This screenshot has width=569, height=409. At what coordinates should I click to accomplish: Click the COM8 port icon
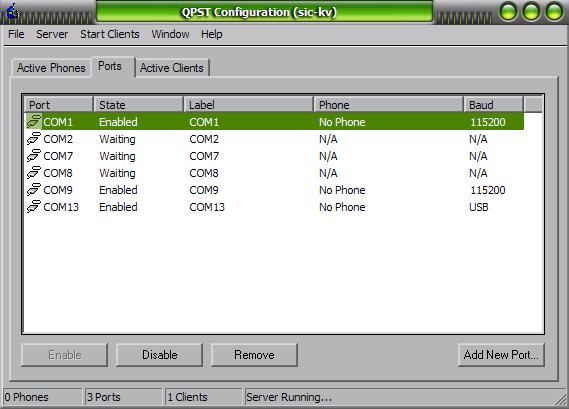(x=34, y=173)
